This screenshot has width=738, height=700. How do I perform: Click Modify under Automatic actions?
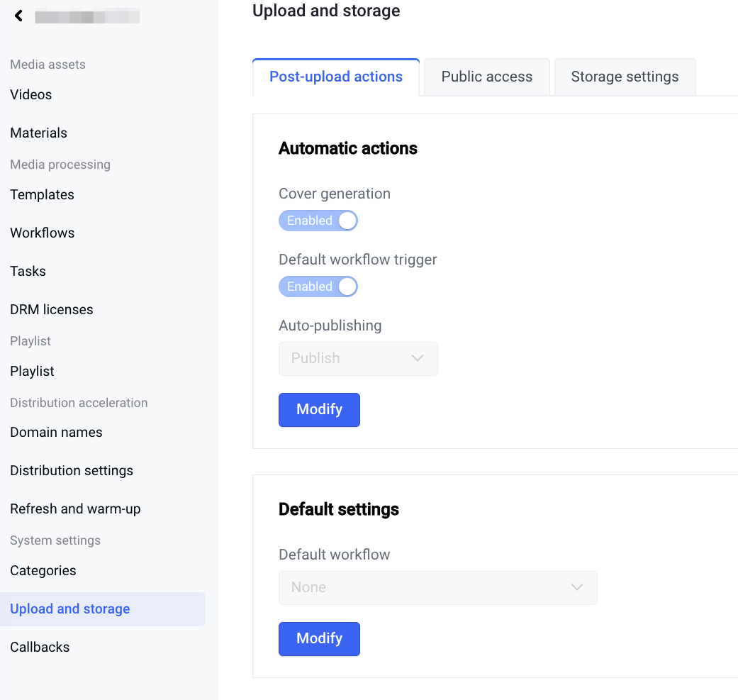tap(319, 410)
